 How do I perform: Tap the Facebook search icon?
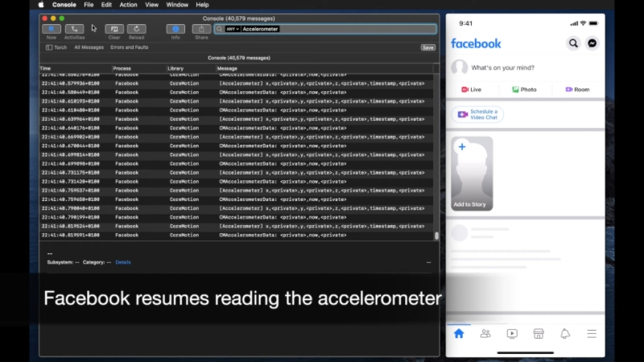[573, 43]
